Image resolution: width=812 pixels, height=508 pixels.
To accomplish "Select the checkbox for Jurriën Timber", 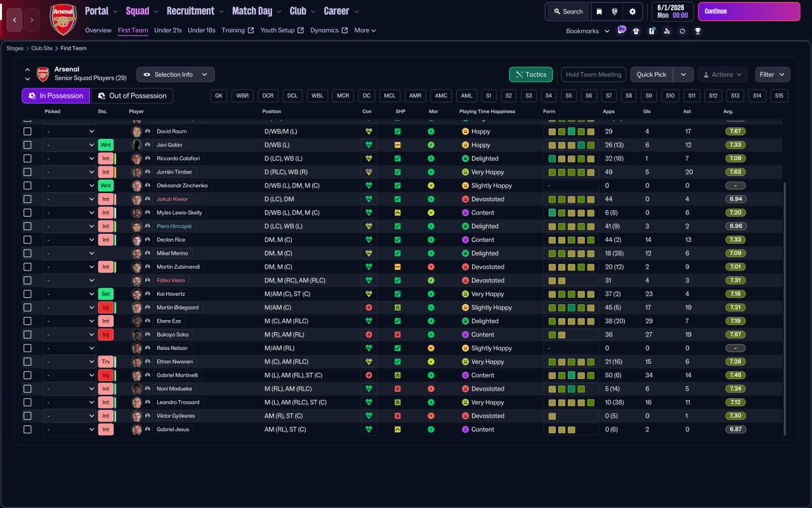I will point(27,172).
